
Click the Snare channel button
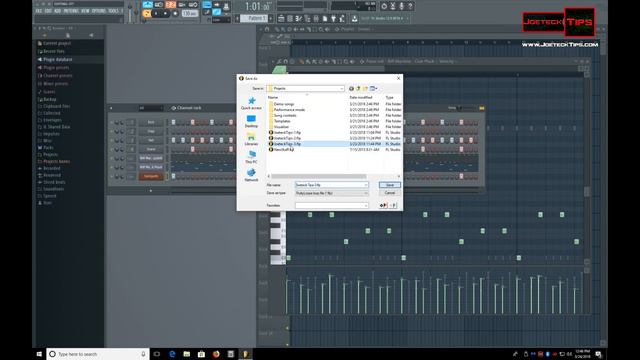[x=151, y=149]
